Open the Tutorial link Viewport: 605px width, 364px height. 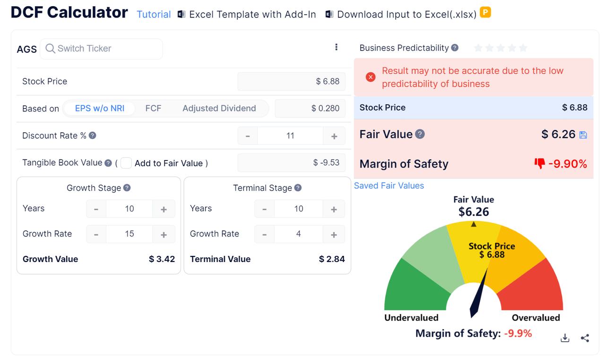[x=154, y=14]
